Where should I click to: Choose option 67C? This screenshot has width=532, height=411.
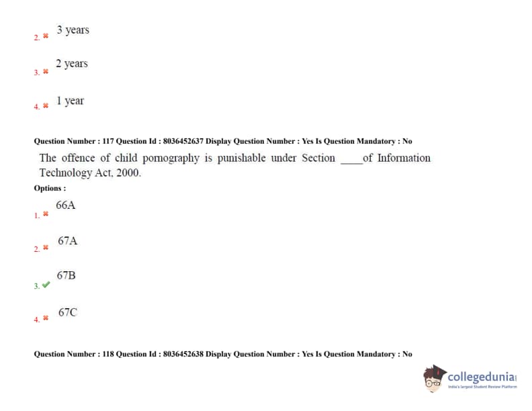click(x=68, y=312)
